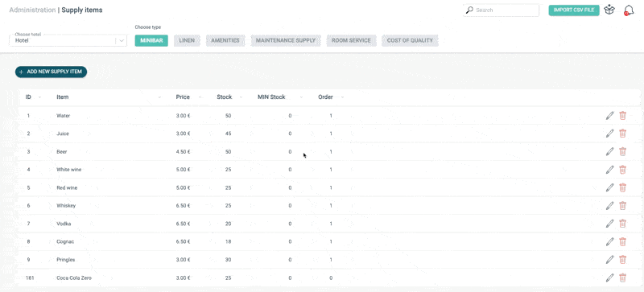Click the stock value 30 for Pringles
The image size is (644, 292).
tap(228, 260)
